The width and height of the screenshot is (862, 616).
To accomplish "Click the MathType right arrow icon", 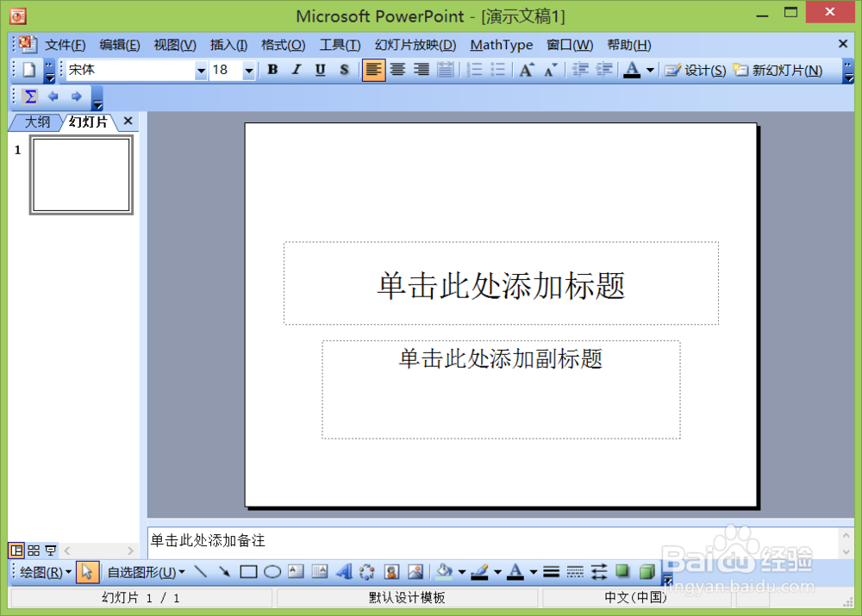I will pyautogui.click(x=76, y=96).
